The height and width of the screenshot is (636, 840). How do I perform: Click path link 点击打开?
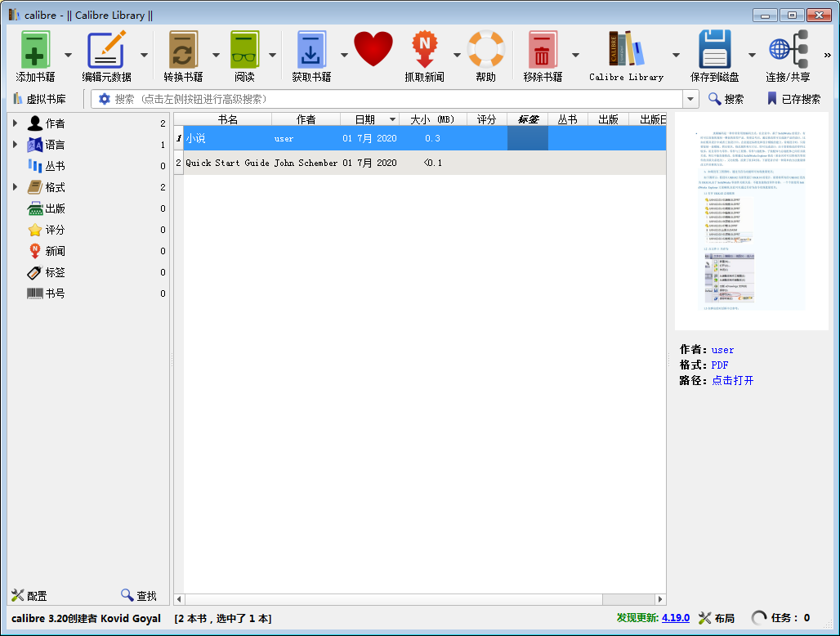pos(732,380)
